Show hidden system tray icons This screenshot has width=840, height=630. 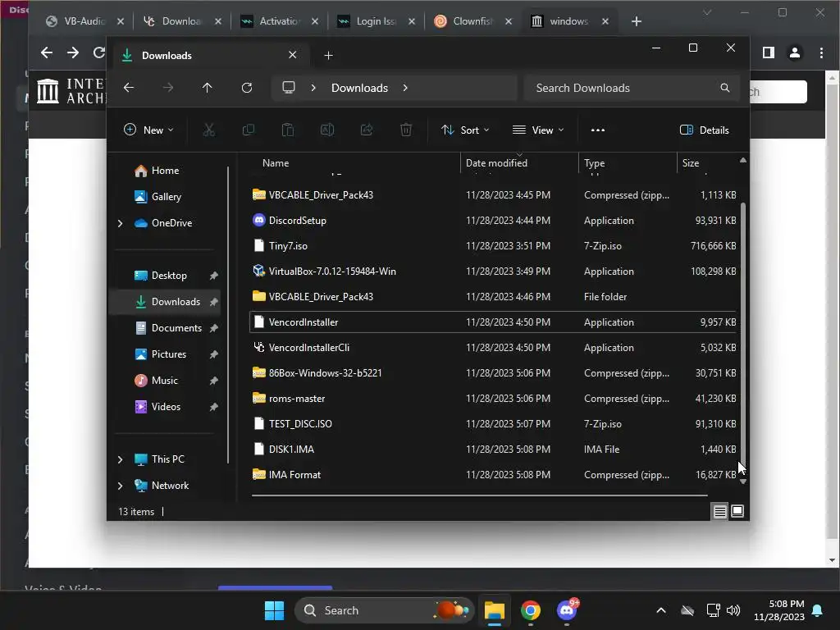coord(661,610)
